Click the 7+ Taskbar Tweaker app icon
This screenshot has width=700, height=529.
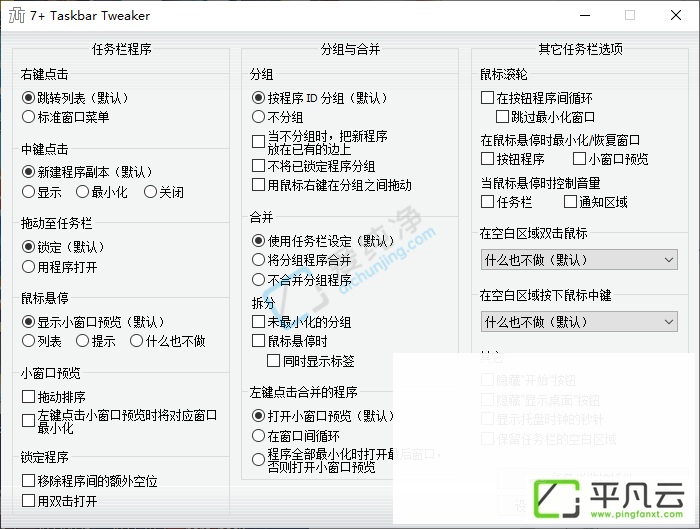point(17,15)
